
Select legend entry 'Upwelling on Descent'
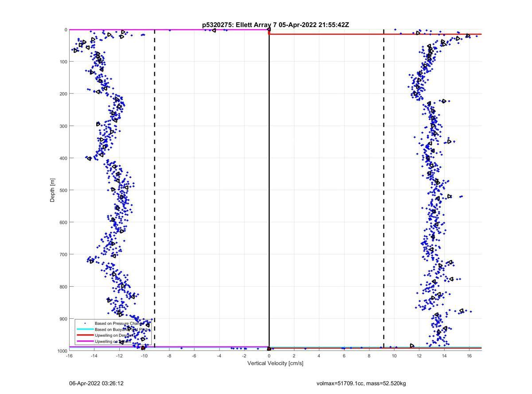tap(114, 335)
